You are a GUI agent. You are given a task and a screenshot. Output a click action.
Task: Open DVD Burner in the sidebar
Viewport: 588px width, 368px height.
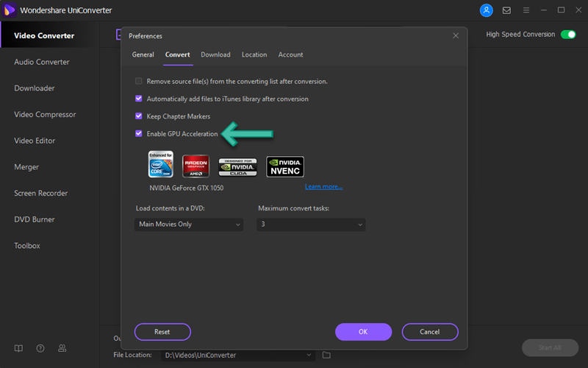pos(35,219)
